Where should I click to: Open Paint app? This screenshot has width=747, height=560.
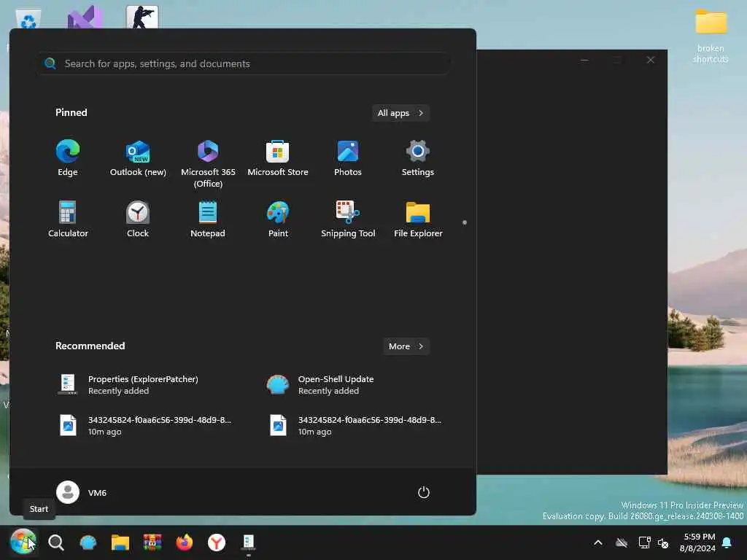click(278, 219)
